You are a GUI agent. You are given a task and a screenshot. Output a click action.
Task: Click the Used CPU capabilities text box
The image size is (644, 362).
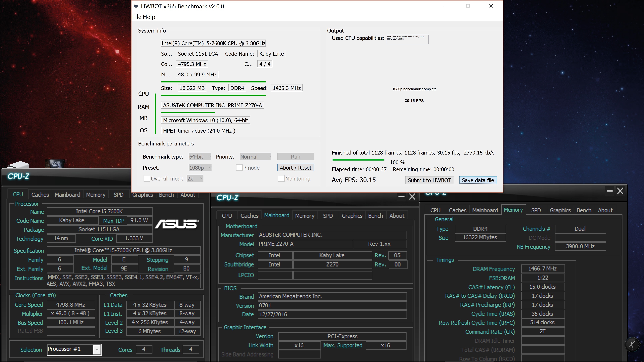408,40
